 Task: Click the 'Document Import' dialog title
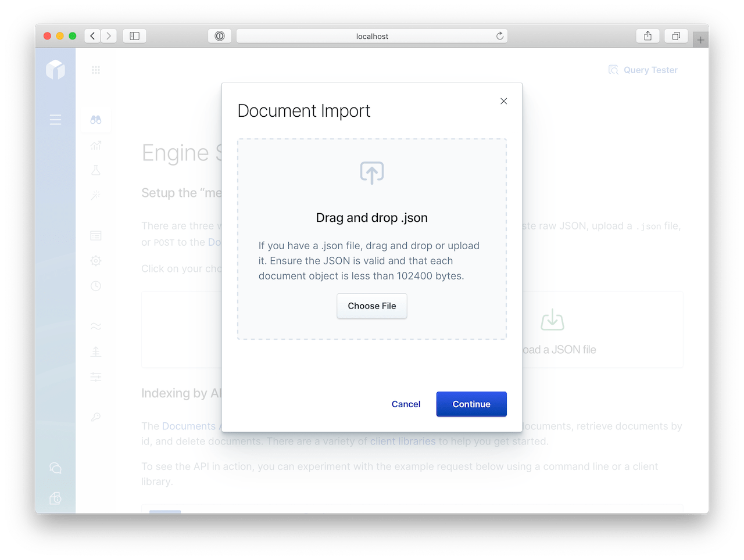tap(304, 111)
